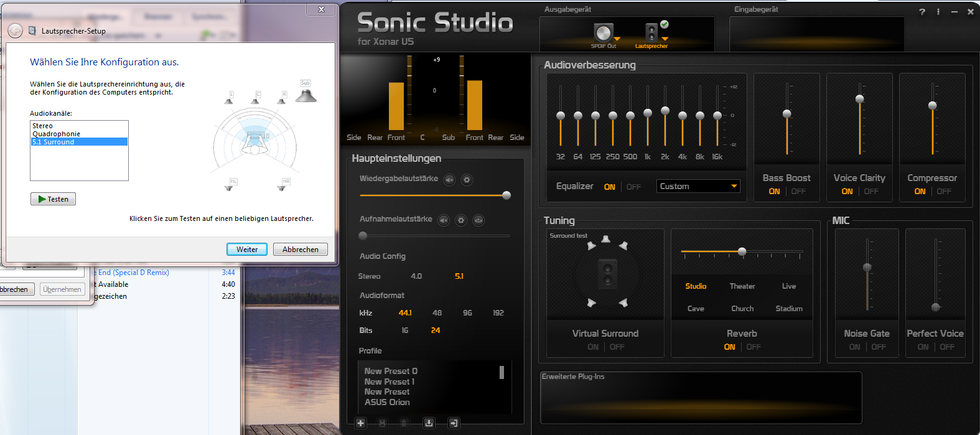Open the Equalizer Custom preset dropdown

click(x=698, y=186)
